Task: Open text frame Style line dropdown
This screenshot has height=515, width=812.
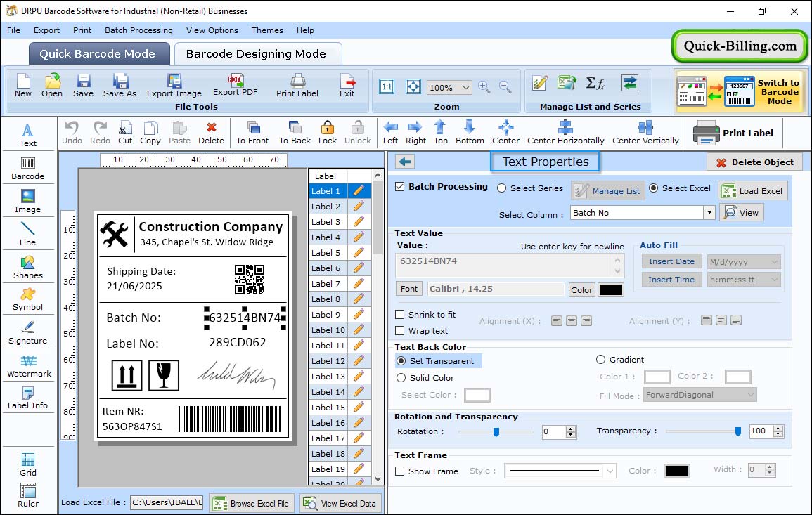Action: click(610, 471)
